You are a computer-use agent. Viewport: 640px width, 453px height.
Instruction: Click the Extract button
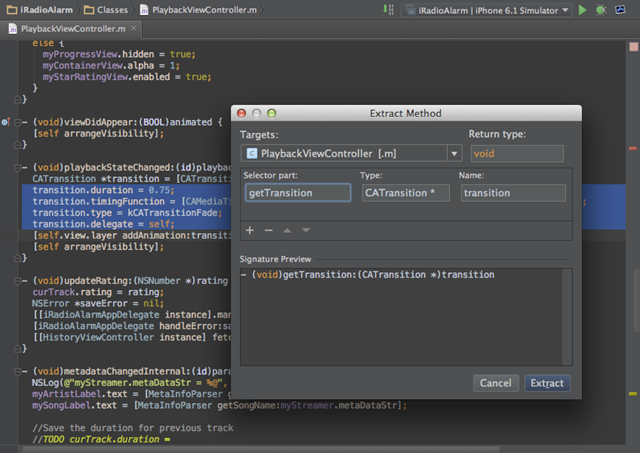[547, 383]
